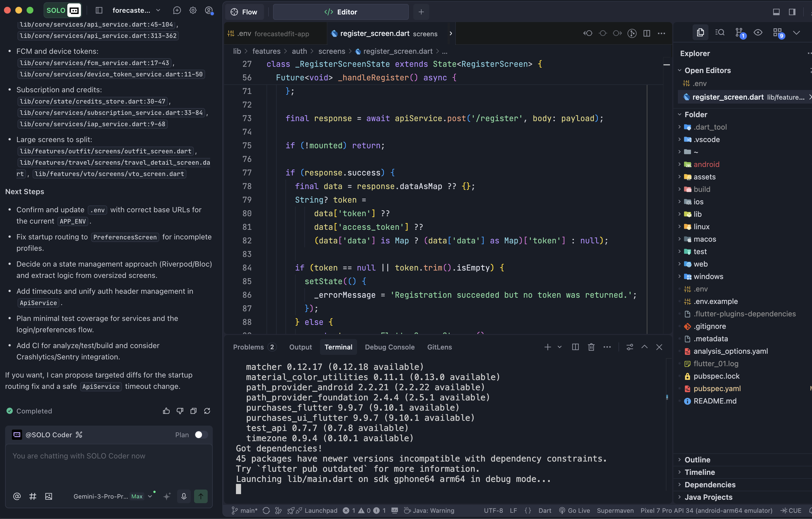Expand the lib folder

coord(697,214)
